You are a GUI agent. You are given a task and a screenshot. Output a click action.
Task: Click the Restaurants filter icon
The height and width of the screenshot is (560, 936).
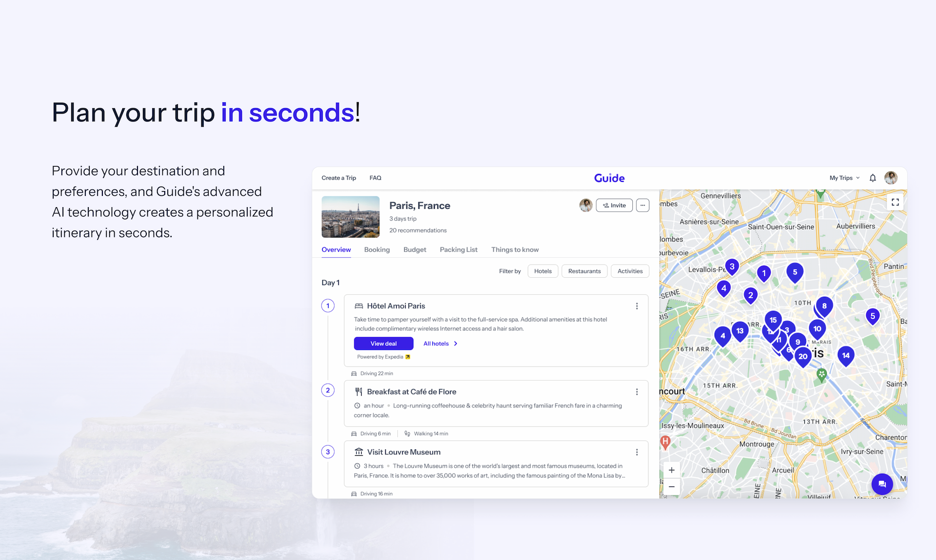click(x=585, y=270)
